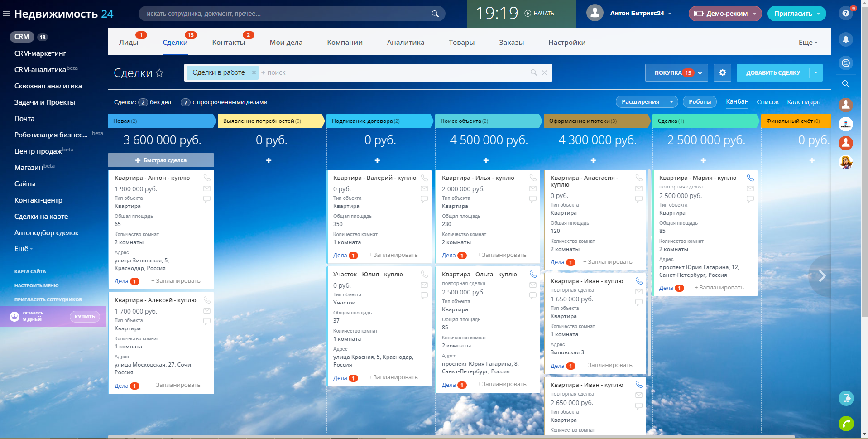Click the Роботы button
The height and width of the screenshot is (439, 868).
[x=700, y=102]
